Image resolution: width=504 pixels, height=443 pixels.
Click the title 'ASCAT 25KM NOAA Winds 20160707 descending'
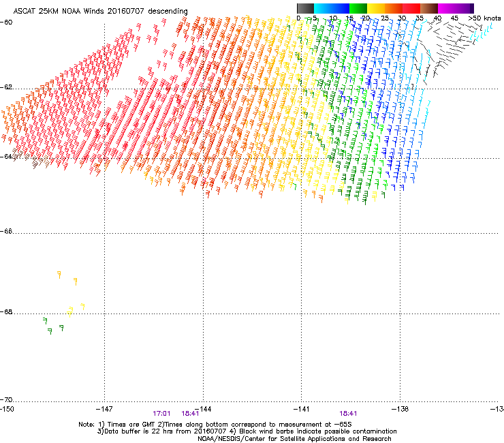pos(100,11)
